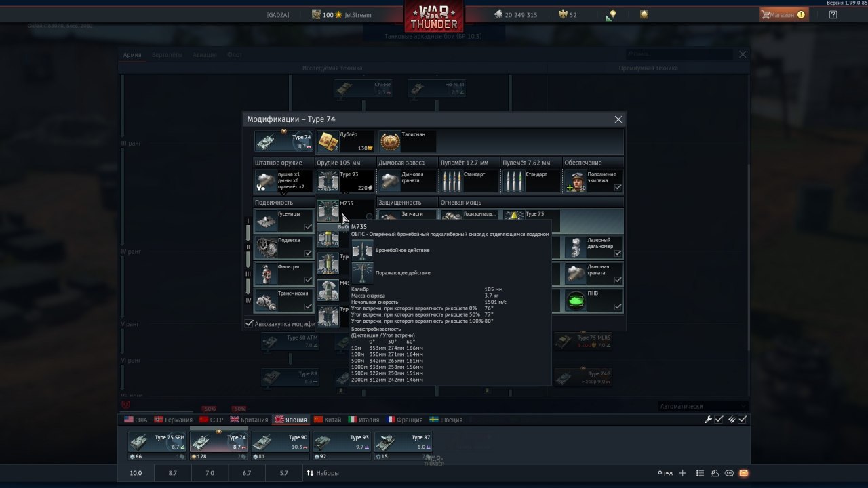The height and width of the screenshot is (488, 868).
Task: Click the Трансмиссия transmission modification icon
Action: pos(267,300)
